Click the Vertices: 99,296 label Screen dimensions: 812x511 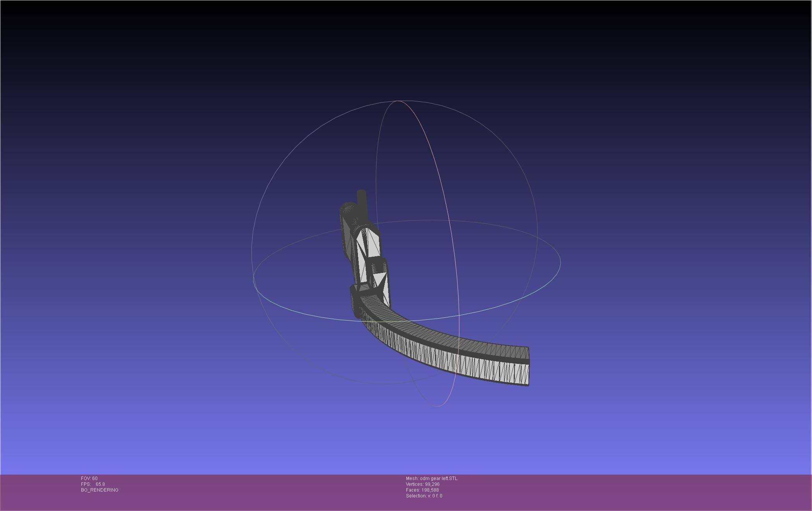(423, 484)
